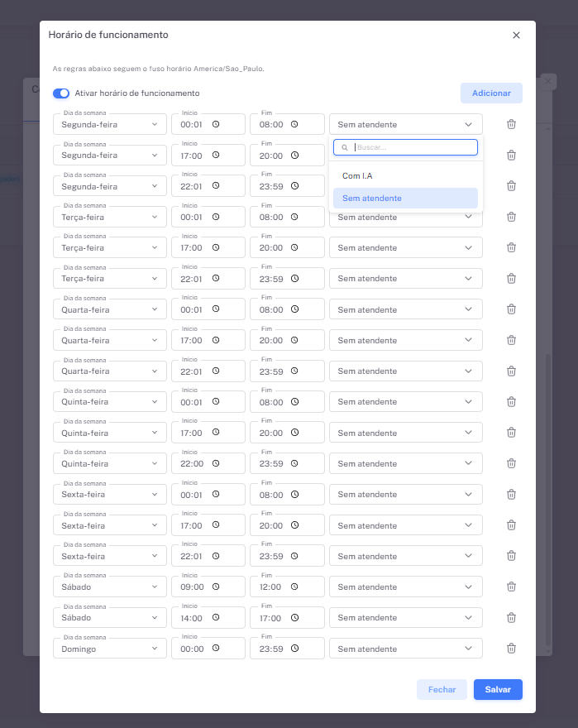The width and height of the screenshot is (578, 728).
Task: Open weekday dropdown on the Quarta-feira 17:00 row
Action: coord(110,340)
